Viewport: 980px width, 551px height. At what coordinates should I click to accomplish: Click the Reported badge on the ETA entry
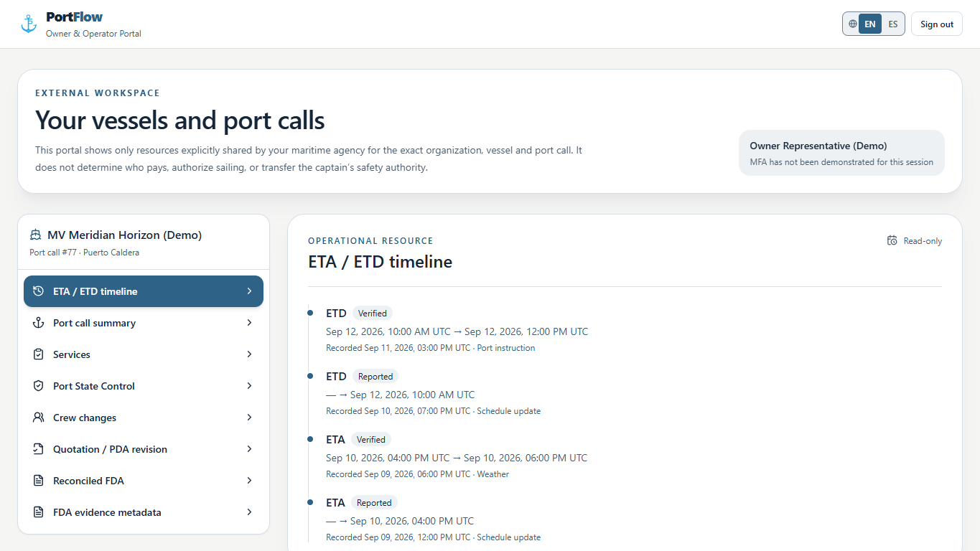(x=374, y=502)
